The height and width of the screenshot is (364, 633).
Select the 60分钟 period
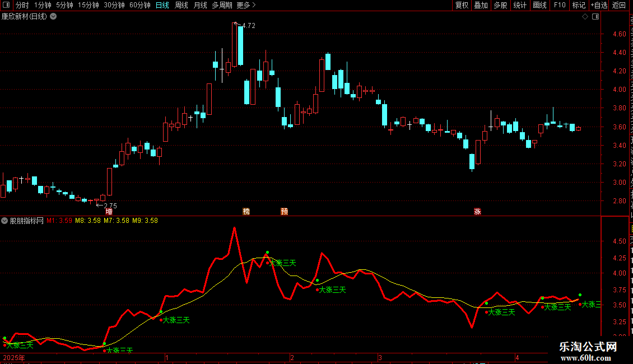click(140, 5)
